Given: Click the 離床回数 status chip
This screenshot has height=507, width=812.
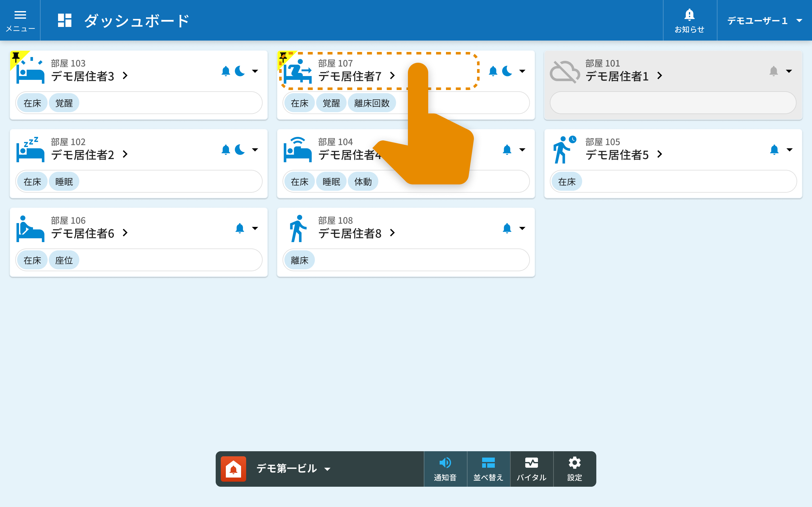Looking at the screenshot, I should (371, 103).
